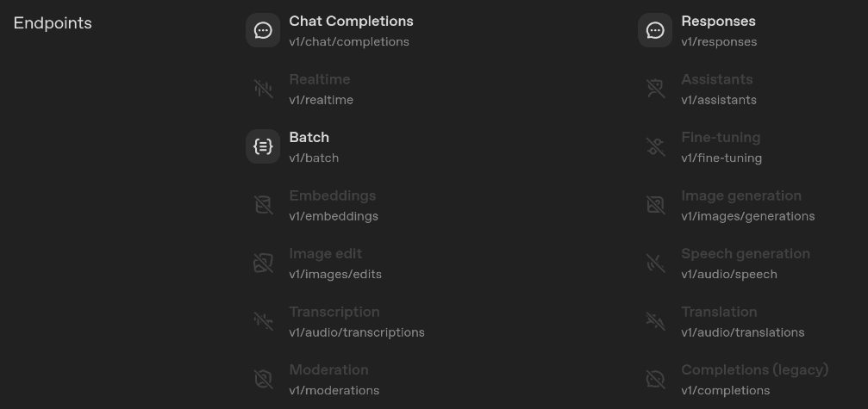Screen dimensions: 868x409
Task: Open the Responses endpoint title
Action: point(718,22)
